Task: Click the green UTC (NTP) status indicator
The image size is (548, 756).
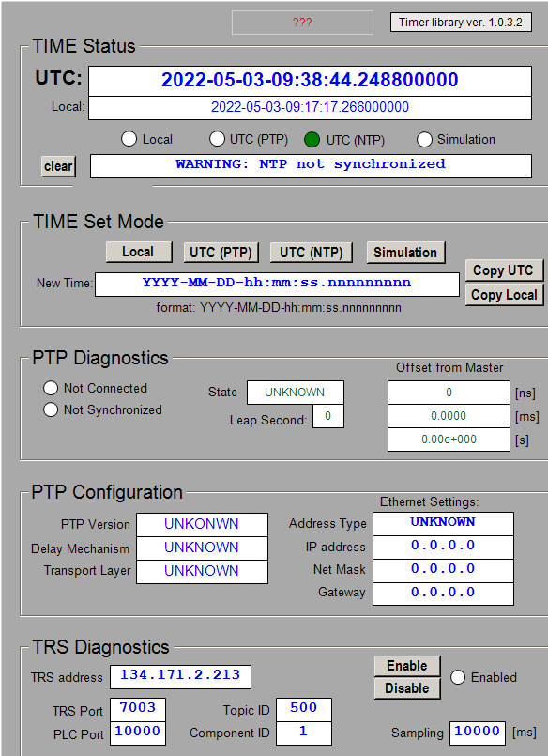Action: tap(312, 140)
